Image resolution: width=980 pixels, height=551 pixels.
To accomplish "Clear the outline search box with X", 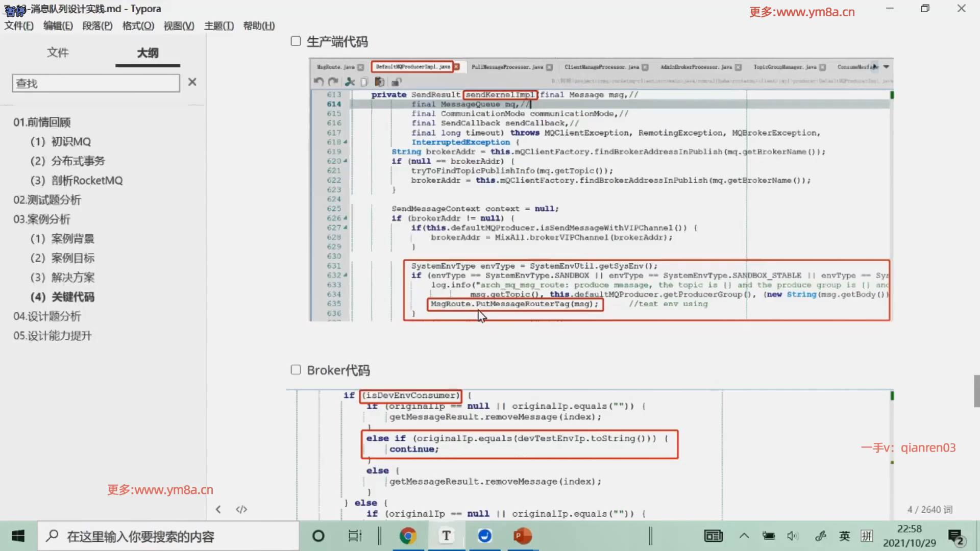I will coord(192,82).
